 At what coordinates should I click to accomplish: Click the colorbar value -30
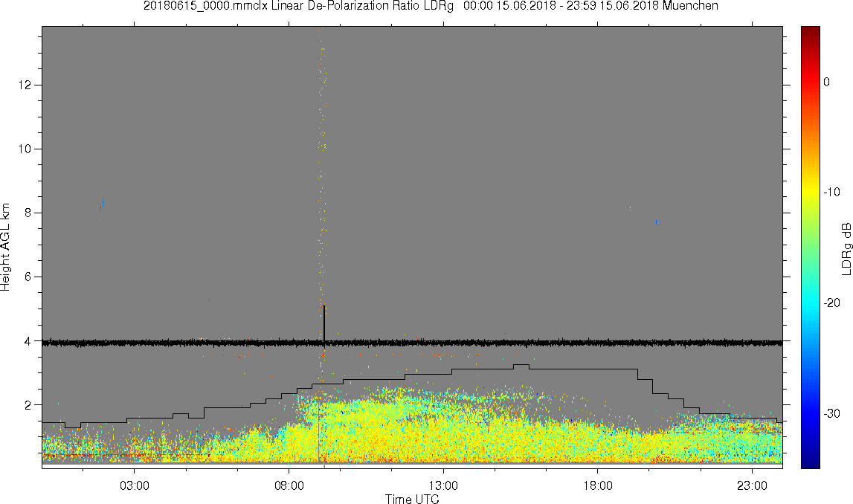click(831, 414)
